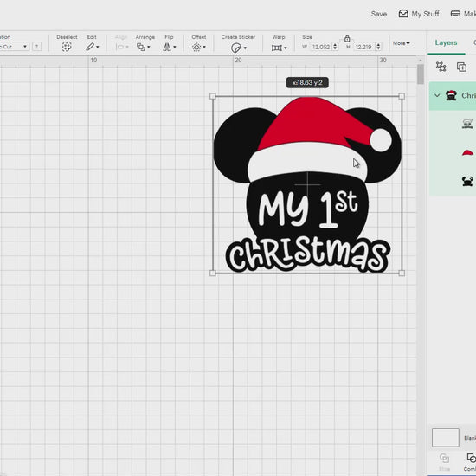
Task: Switch to the Layers tab
Action: click(x=446, y=42)
